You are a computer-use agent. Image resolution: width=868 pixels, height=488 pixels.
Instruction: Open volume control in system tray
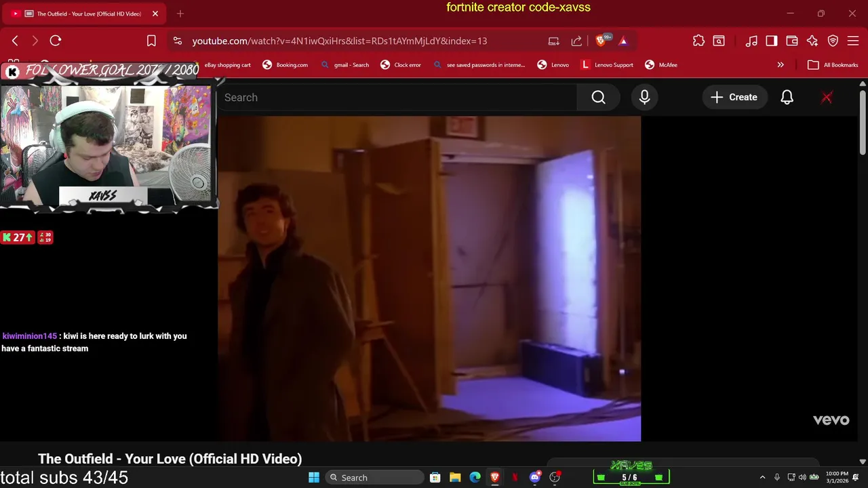click(x=802, y=478)
